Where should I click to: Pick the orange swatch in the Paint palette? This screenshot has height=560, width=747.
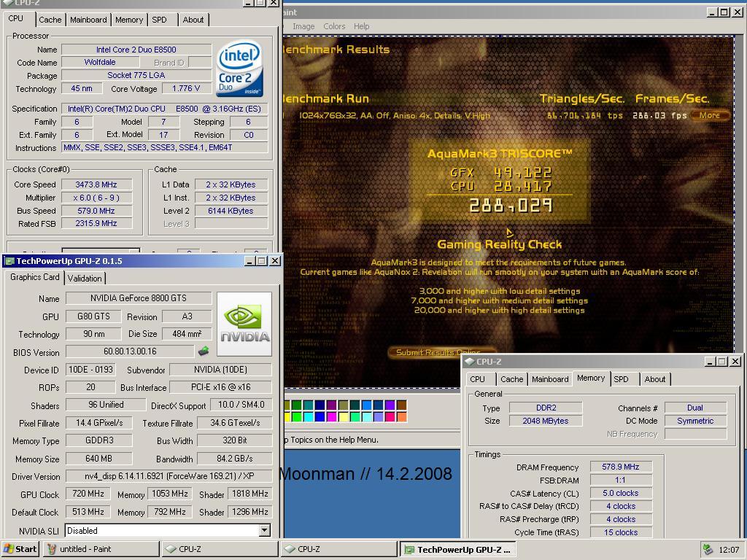(402, 416)
